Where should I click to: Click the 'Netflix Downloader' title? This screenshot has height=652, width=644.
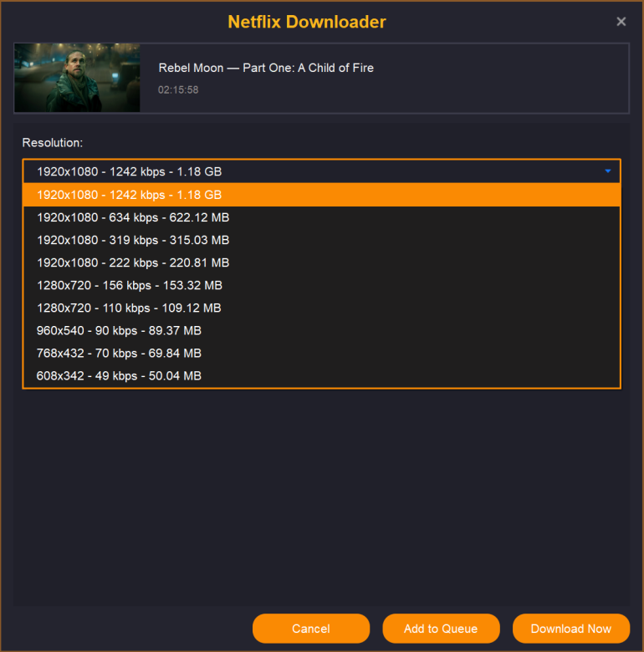(307, 22)
